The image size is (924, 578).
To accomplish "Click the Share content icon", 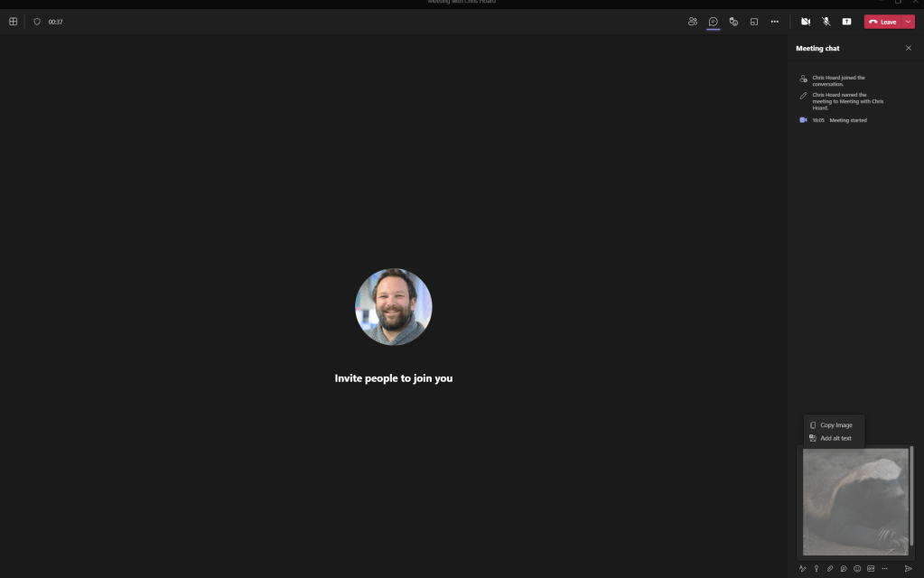I will tap(846, 22).
